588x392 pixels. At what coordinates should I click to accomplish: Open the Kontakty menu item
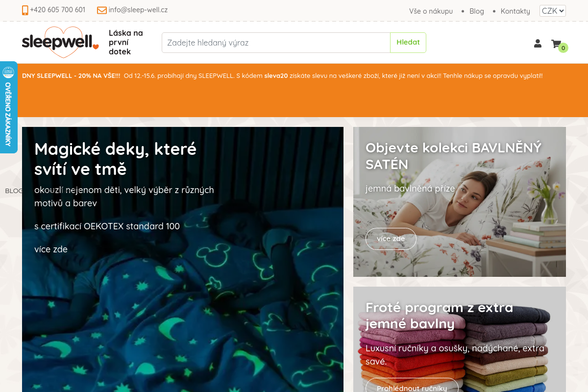515,11
